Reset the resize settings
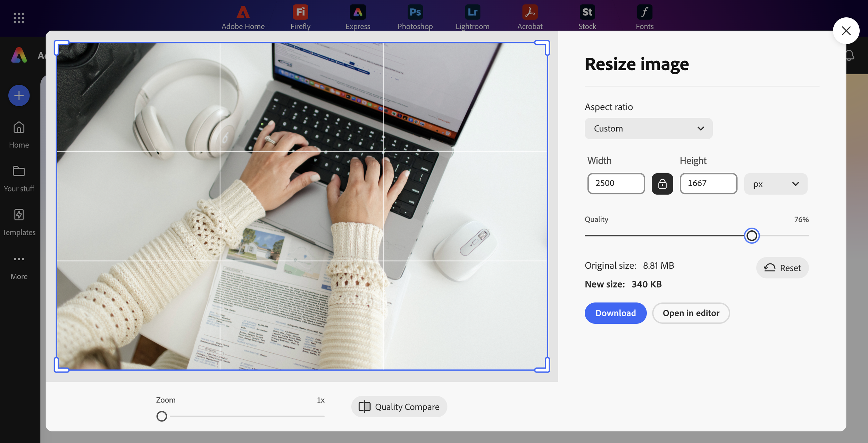The height and width of the screenshot is (443, 868). 782,268
